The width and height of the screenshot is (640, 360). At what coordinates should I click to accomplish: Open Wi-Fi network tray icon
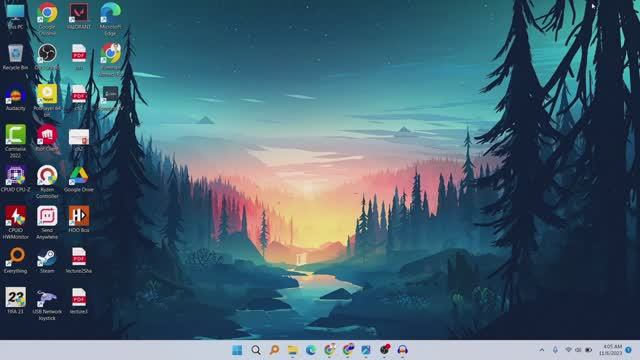coord(568,350)
